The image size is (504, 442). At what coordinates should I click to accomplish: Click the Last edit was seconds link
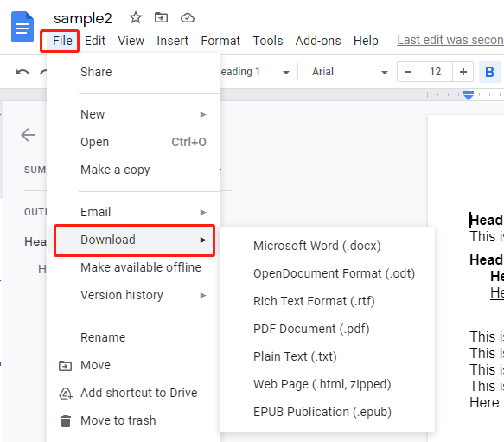click(x=450, y=40)
